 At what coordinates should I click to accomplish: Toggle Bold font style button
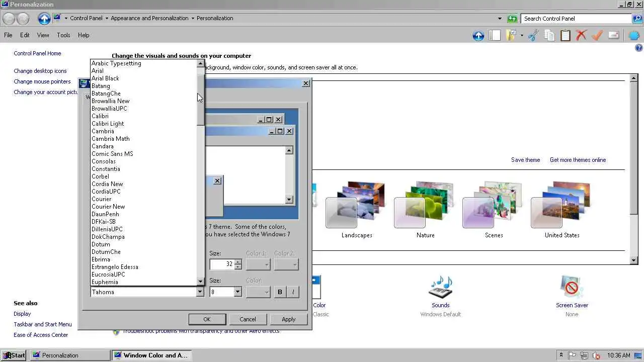(x=280, y=292)
